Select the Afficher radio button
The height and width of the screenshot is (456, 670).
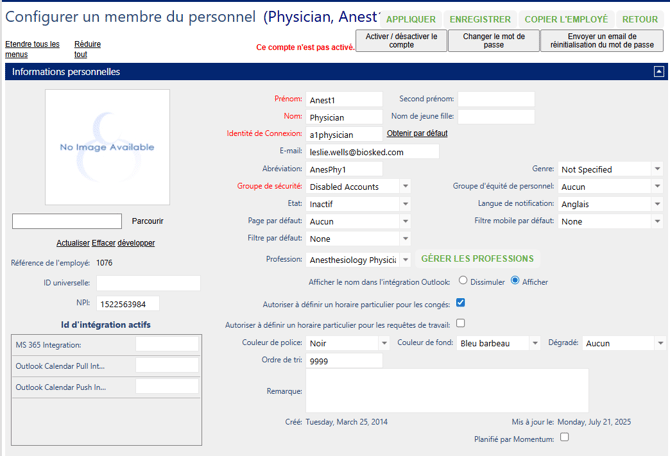click(515, 281)
